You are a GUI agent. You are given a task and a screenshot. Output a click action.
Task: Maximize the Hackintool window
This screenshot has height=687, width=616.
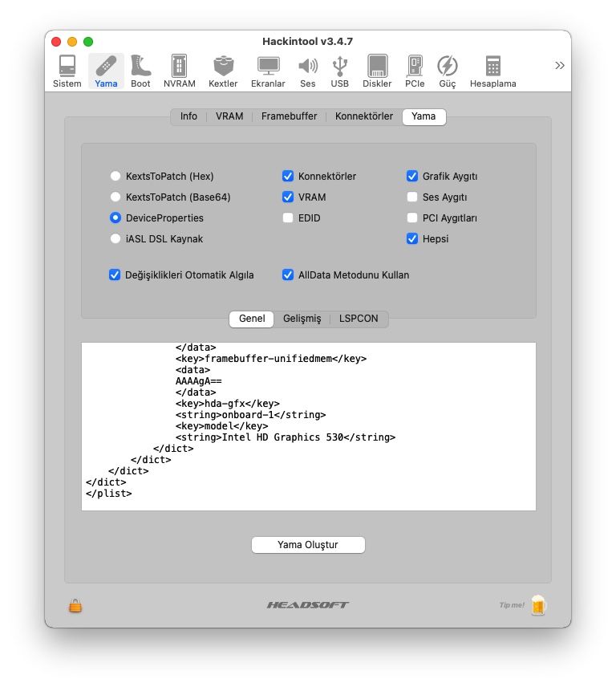88,42
